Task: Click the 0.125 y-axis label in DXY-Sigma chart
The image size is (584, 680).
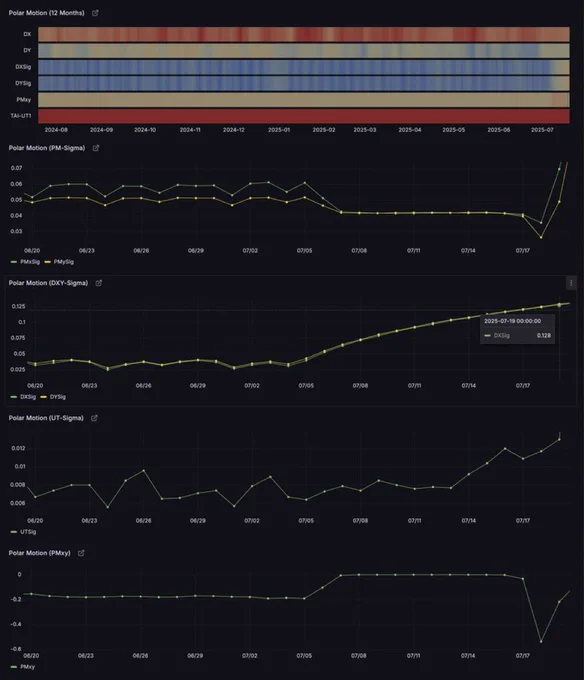Action: click(x=18, y=306)
